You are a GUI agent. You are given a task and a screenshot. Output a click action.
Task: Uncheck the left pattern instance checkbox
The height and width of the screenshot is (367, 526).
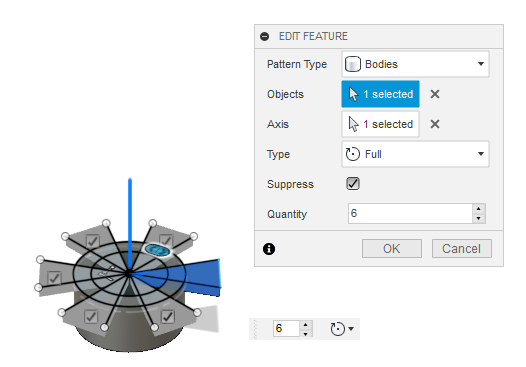pyautogui.click(x=54, y=277)
